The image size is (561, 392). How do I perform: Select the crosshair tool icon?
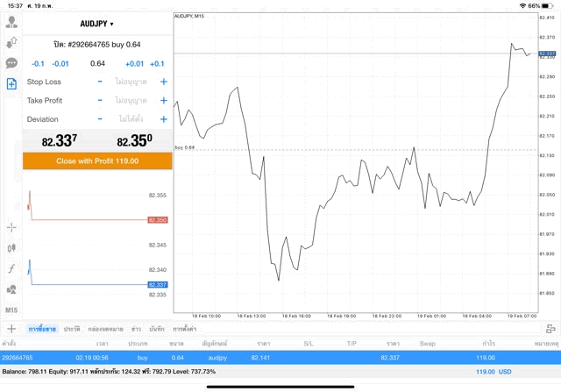11,227
